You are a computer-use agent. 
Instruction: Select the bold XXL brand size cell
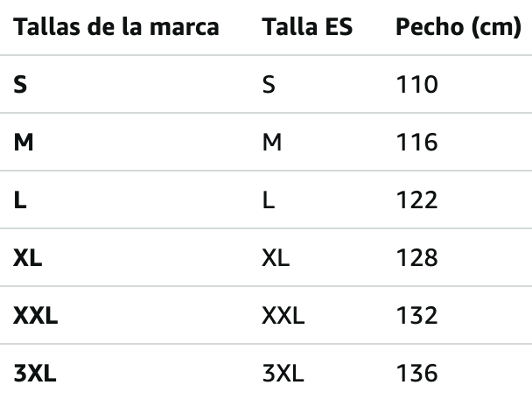coord(36,316)
